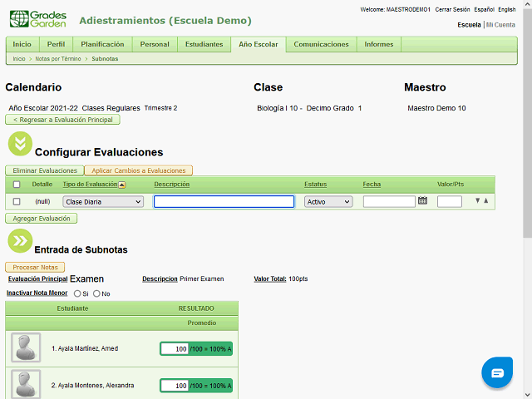532x399 pixels.
Task: Sort by Tipo de Evaluación arrow icon
Action: point(122,185)
